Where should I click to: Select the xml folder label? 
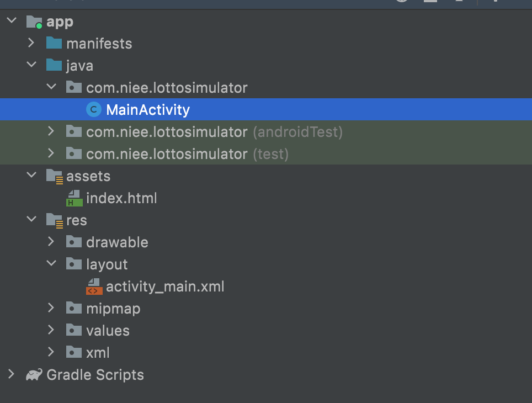tap(98, 353)
